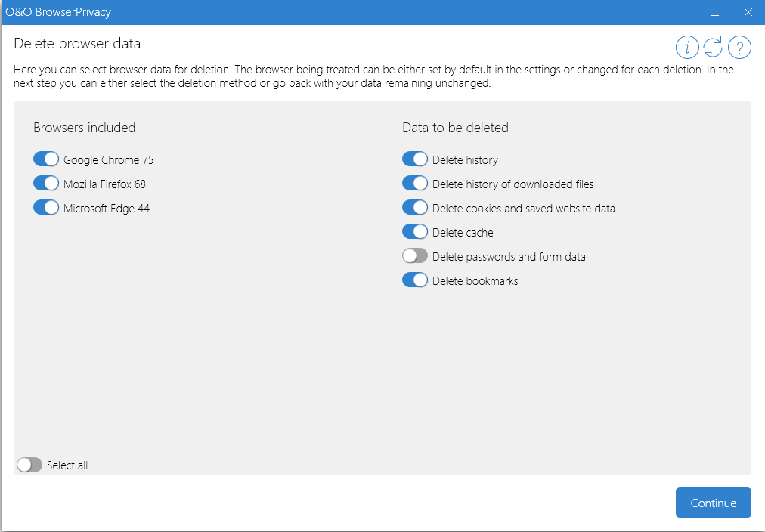Click the refresh arrows icon

coord(713,47)
